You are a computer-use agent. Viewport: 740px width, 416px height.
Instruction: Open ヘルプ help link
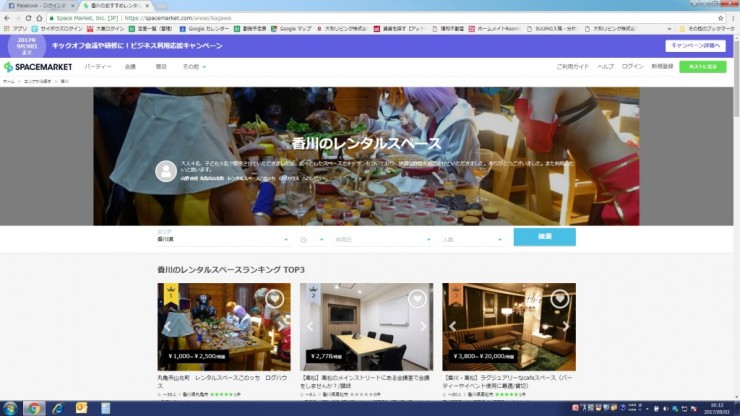[605, 67]
